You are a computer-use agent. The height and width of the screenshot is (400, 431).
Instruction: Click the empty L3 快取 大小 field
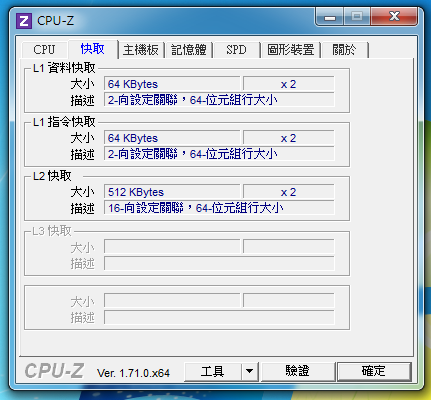click(172, 247)
